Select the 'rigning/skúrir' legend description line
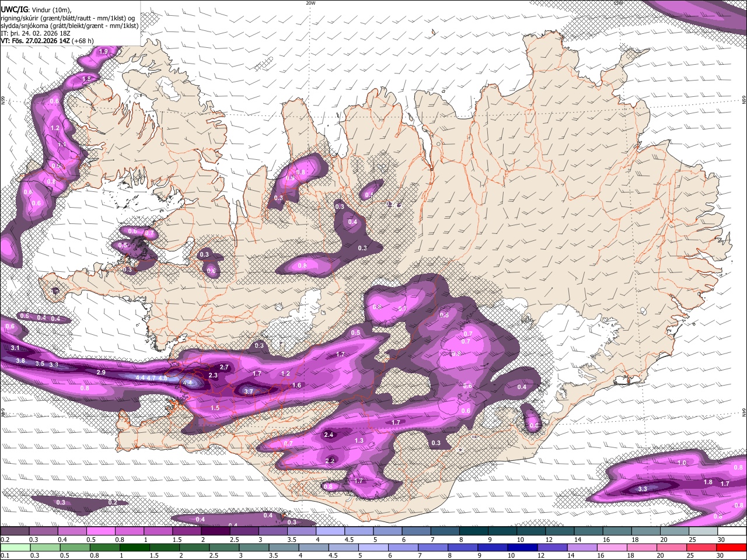This screenshot has height=560, width=747. tap(68, 17)
